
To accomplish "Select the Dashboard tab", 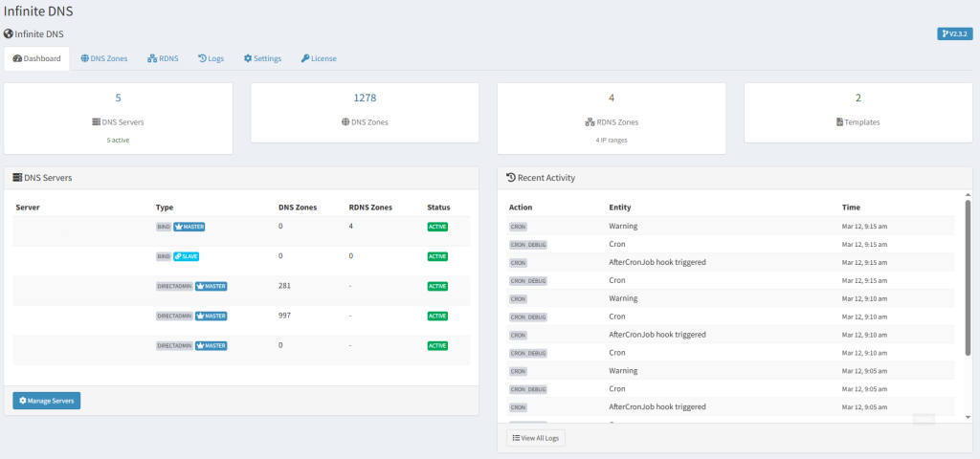I will (36, 58).
